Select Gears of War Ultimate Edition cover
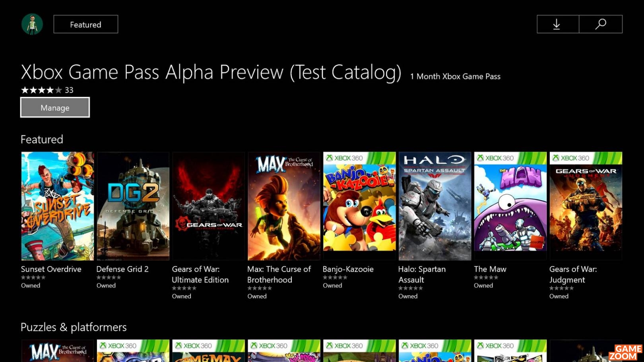644x362 pixels. [x=208, y=206]
